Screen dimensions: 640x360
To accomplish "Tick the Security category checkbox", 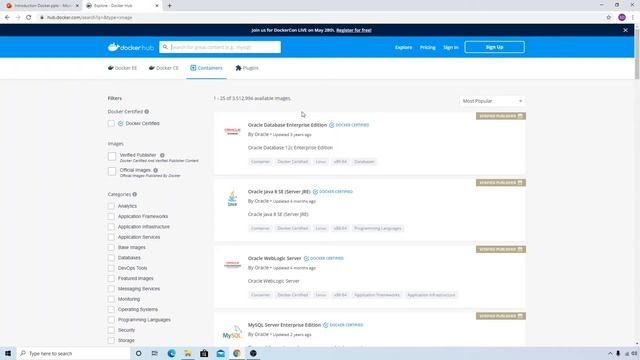I will point(111,330).
